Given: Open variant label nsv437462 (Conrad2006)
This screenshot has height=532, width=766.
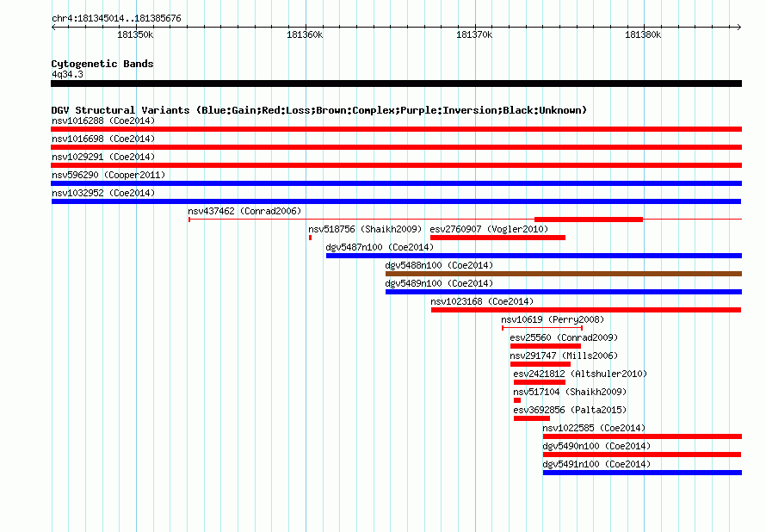Looking at the screenshot, I should pos(244,211).
